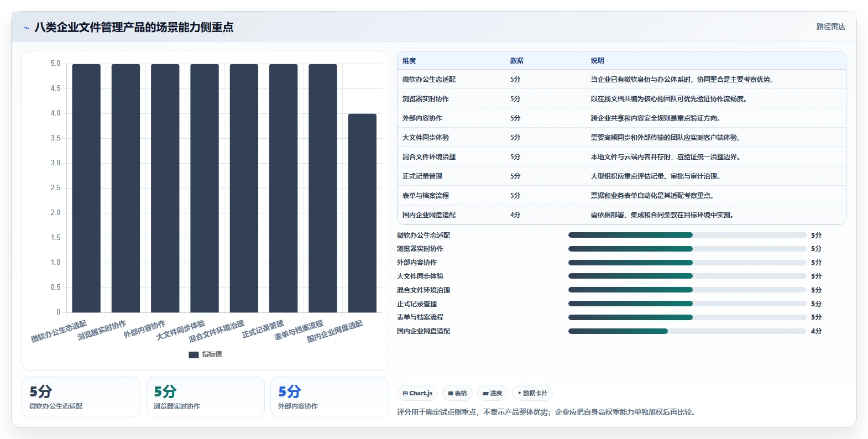This screenshot has height=439, width=868.
Task: Click the 混合文件环境治理 progress bar
Action: coord(687,290)
